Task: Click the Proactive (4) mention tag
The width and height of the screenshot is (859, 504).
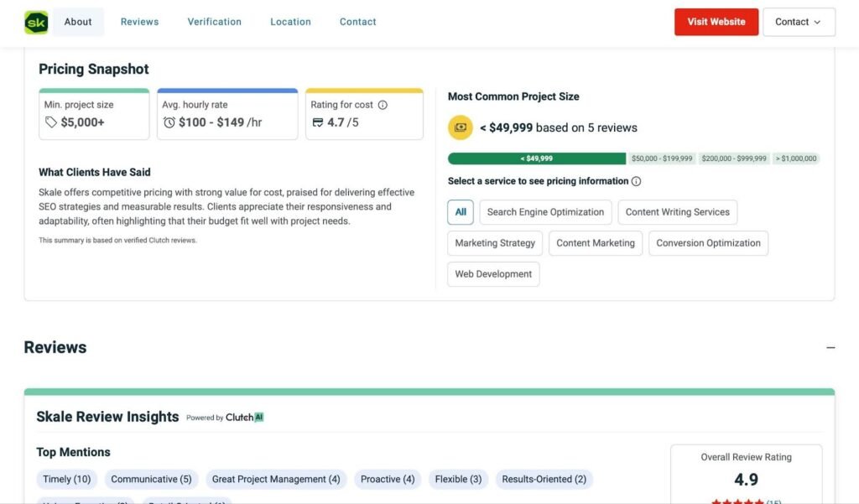Action: (x=388, y=480)
